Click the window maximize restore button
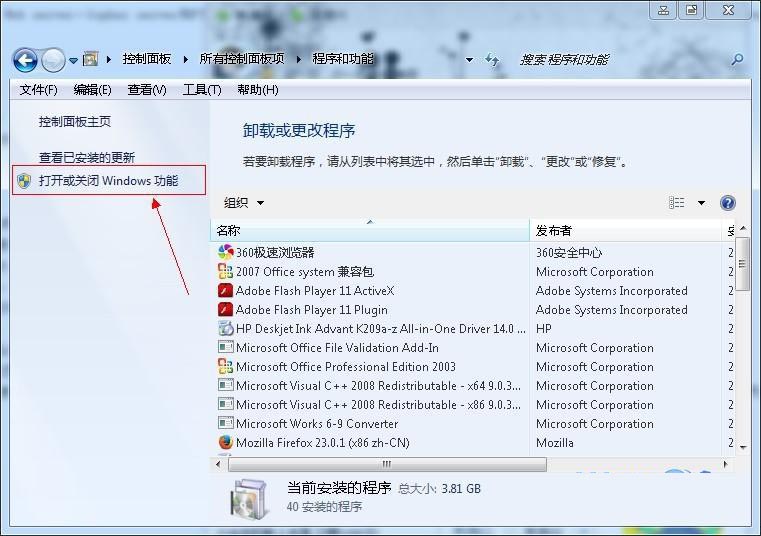 [692, 9]
